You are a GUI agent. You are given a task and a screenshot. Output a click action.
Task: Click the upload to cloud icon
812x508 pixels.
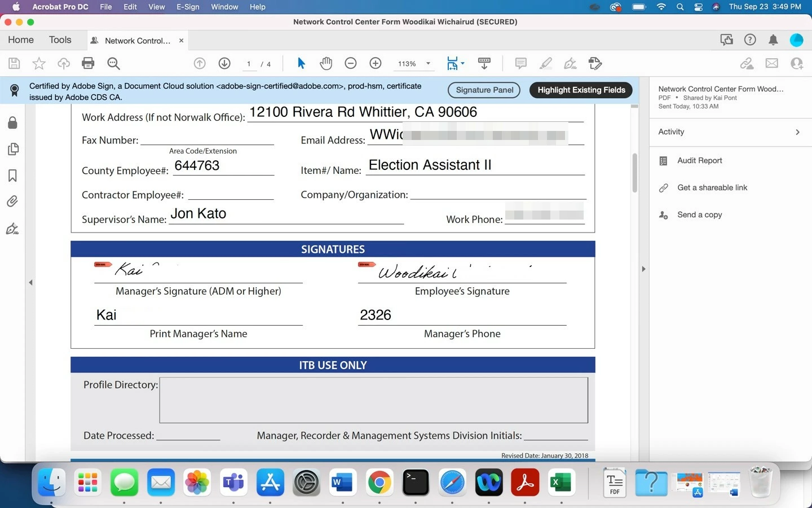[x=64, y=63]
